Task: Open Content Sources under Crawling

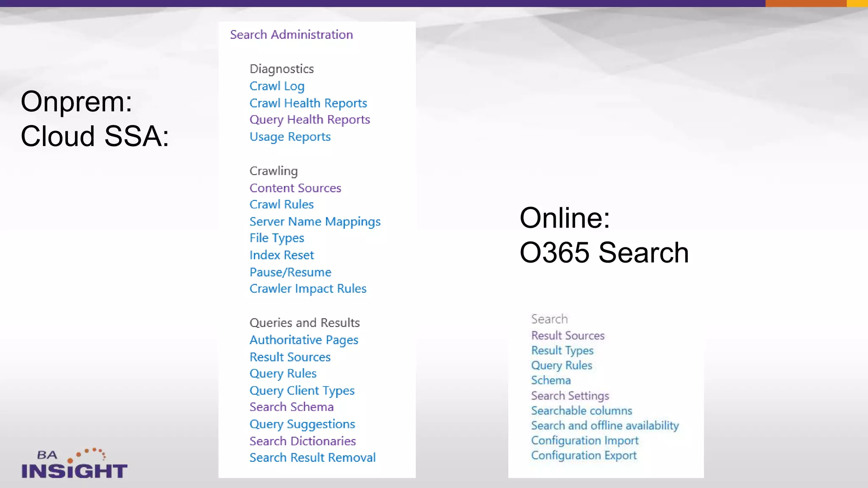Action: click(295, 188)
